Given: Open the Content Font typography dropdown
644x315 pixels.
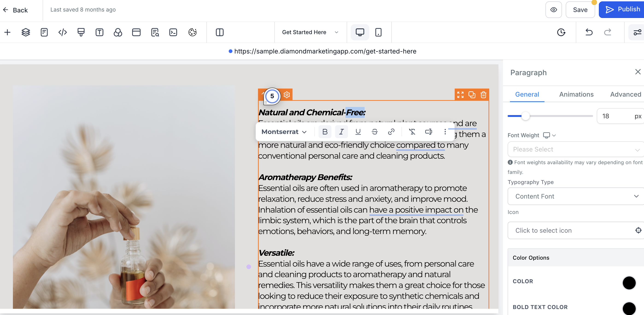Looking at the screenshot, I should (576, 196).
